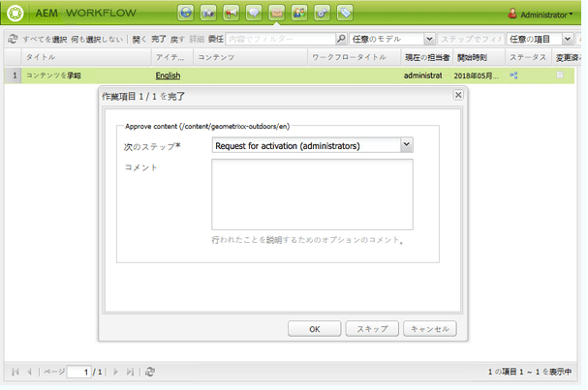The height and width of the screenshot is (390, 588).
Task: Open the Administrator user menu
Action: point(541,15)
